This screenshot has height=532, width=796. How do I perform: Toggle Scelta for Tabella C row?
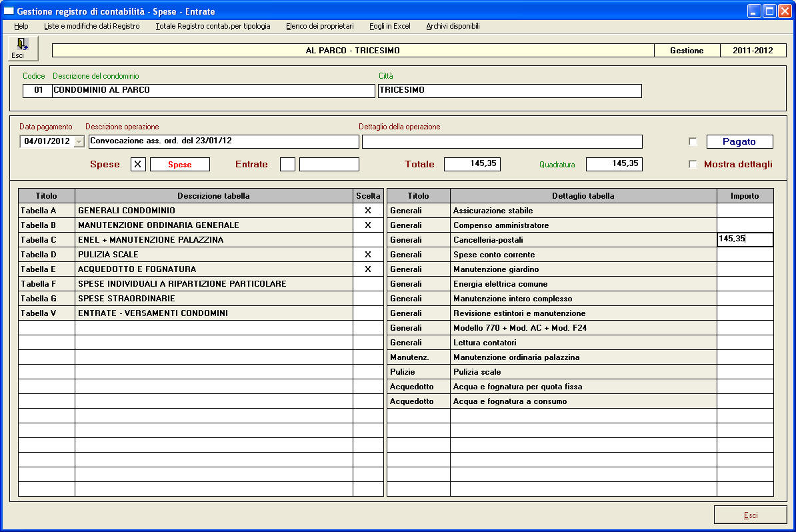point(368,239)
